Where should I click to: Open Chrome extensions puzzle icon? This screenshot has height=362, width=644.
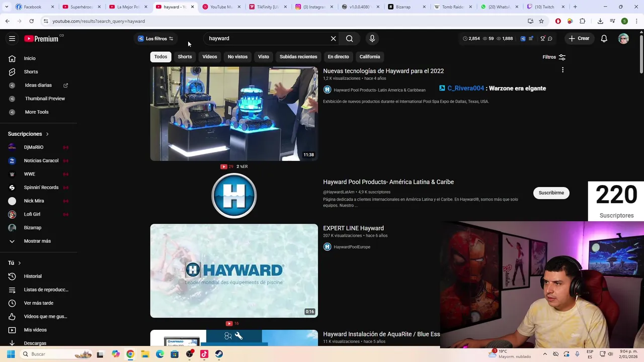click(x=583, y=21)
